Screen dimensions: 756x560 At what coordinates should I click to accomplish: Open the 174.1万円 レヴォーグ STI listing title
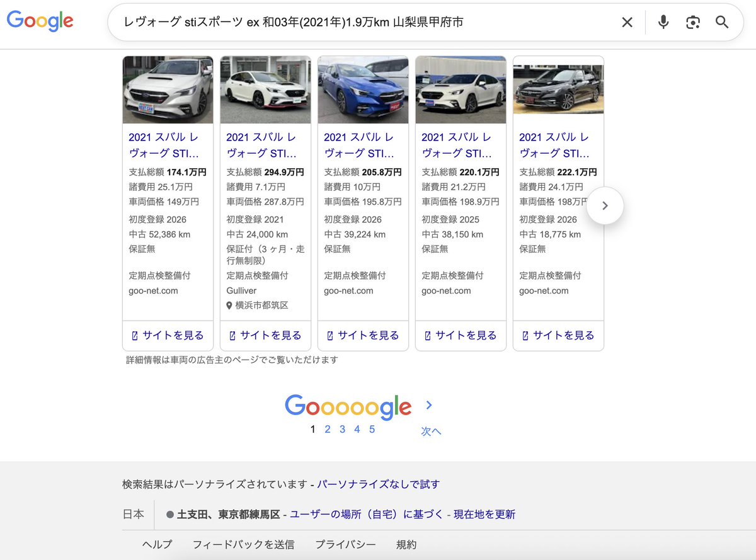click(x=164, y=145)
